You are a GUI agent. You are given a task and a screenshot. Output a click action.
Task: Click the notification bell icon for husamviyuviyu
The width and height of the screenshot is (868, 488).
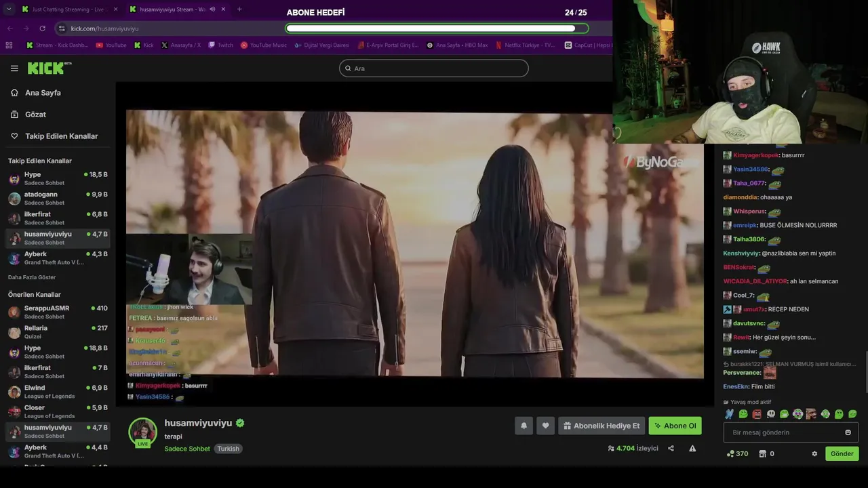click(524, 426)
